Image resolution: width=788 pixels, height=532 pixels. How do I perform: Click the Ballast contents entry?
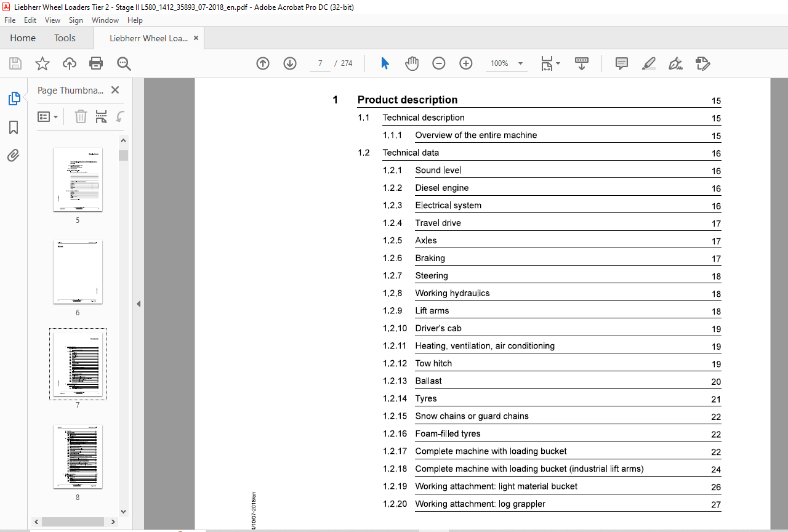[x=428, y=381]
